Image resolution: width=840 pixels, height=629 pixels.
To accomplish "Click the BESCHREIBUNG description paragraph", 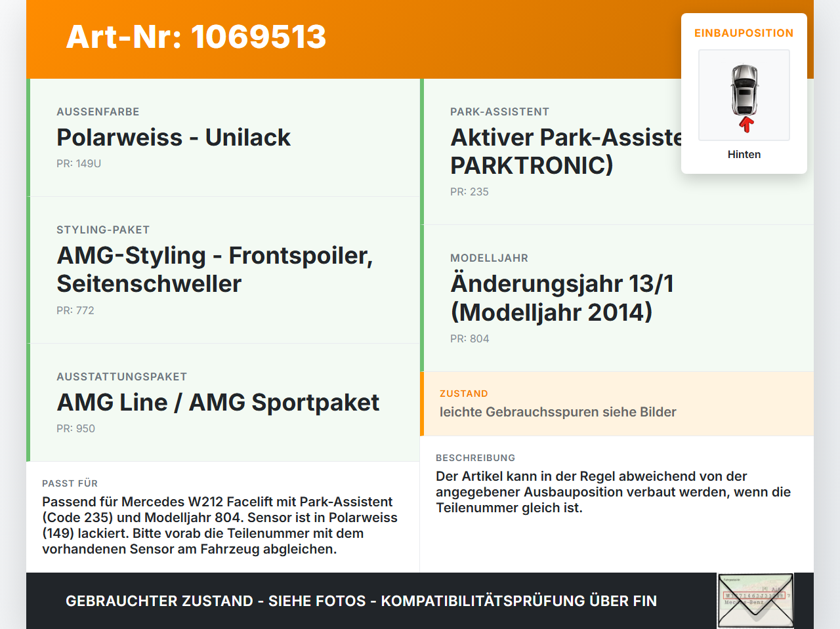I will (614, 492).
